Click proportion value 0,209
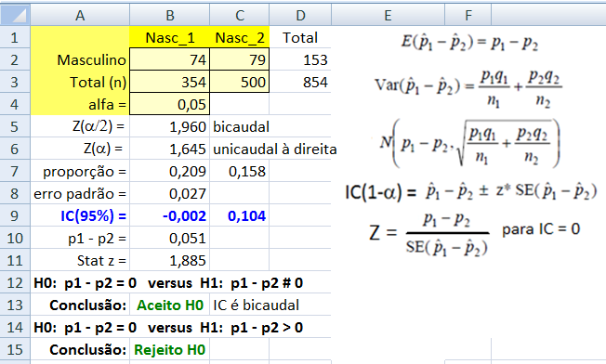 [x=170, y=172]
